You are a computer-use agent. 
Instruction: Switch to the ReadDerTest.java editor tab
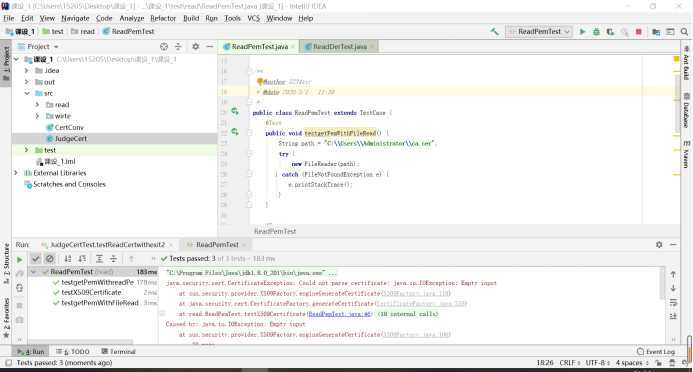339,46
